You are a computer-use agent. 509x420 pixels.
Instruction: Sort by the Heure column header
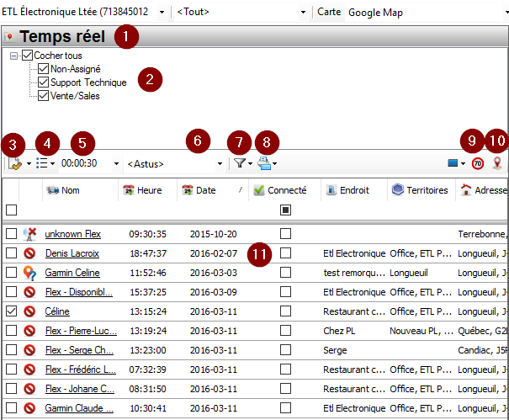(x=151, y=190)
